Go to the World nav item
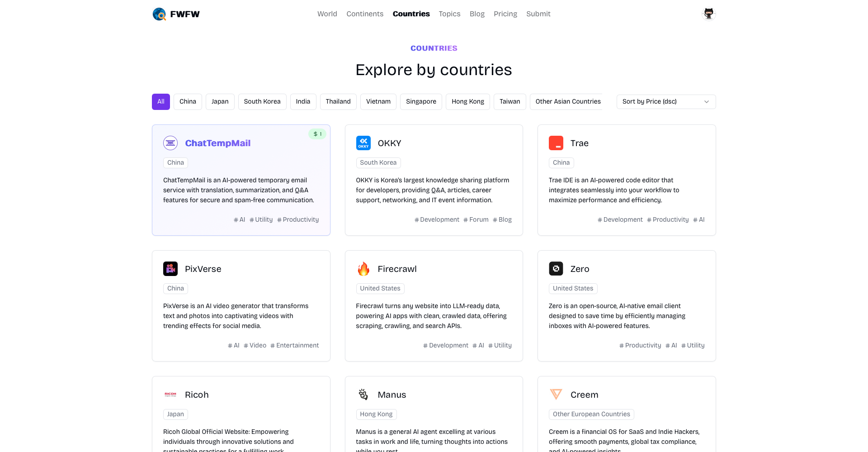Image resolution: width=868 pixels, height=452 pixels. click(x=327, y=14)
